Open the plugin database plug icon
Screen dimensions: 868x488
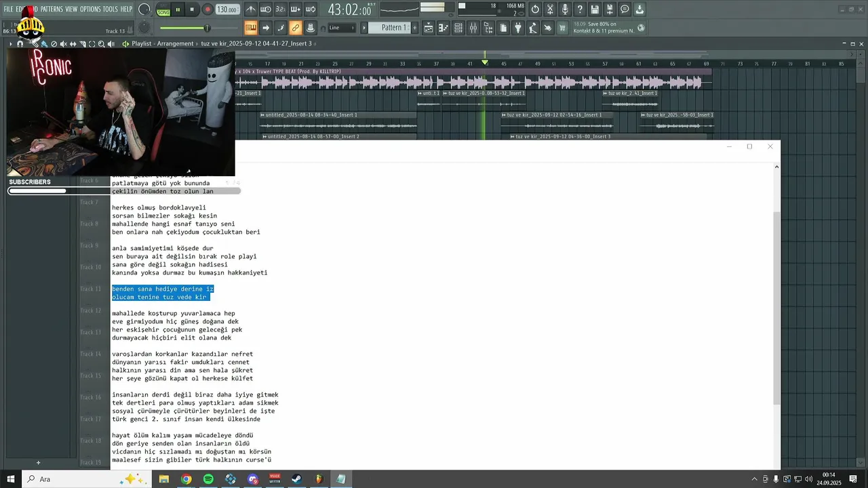(518, 28)
